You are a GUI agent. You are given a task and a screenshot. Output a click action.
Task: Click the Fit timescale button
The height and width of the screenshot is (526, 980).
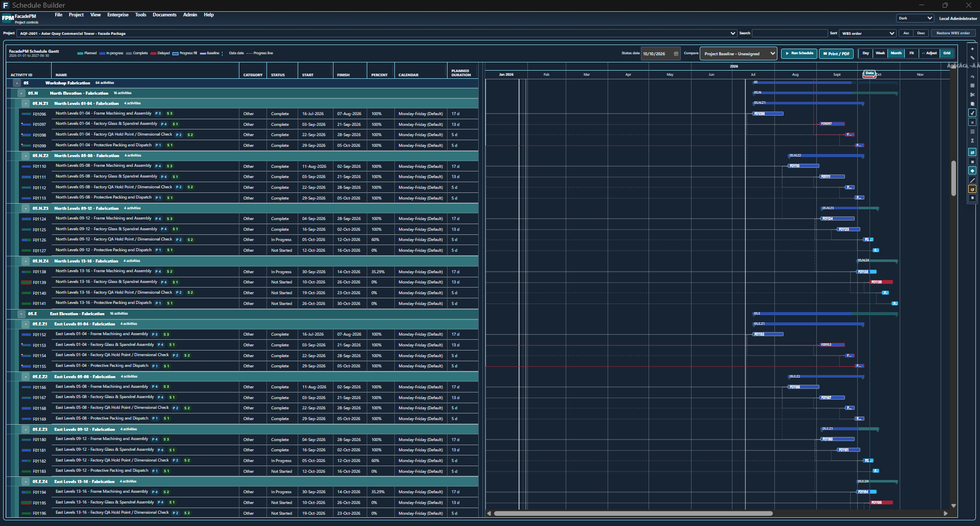click(911, 53)
